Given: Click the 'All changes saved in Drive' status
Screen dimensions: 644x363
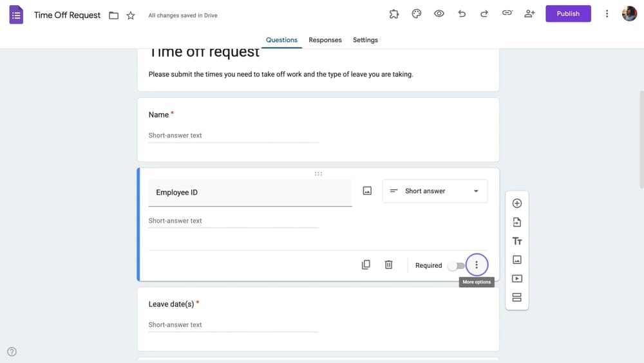Looking at the screenshot, I should click(183, 15).
